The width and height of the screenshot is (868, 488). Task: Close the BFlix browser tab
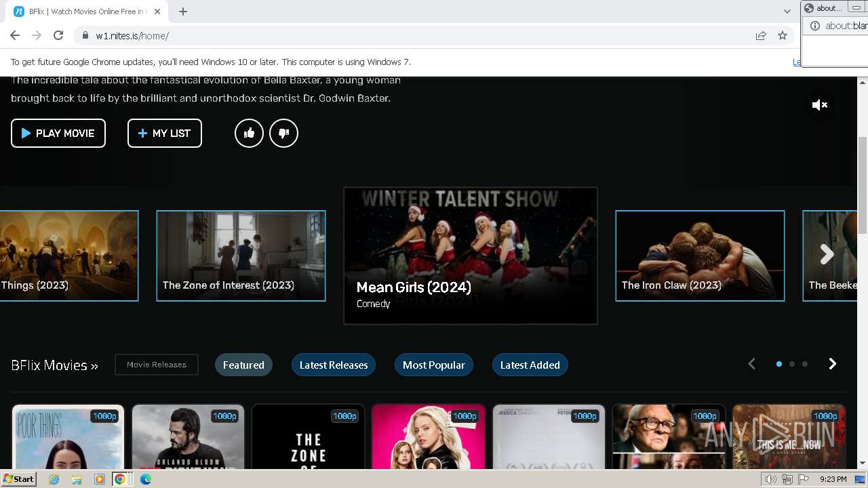[x=157, y=12]
